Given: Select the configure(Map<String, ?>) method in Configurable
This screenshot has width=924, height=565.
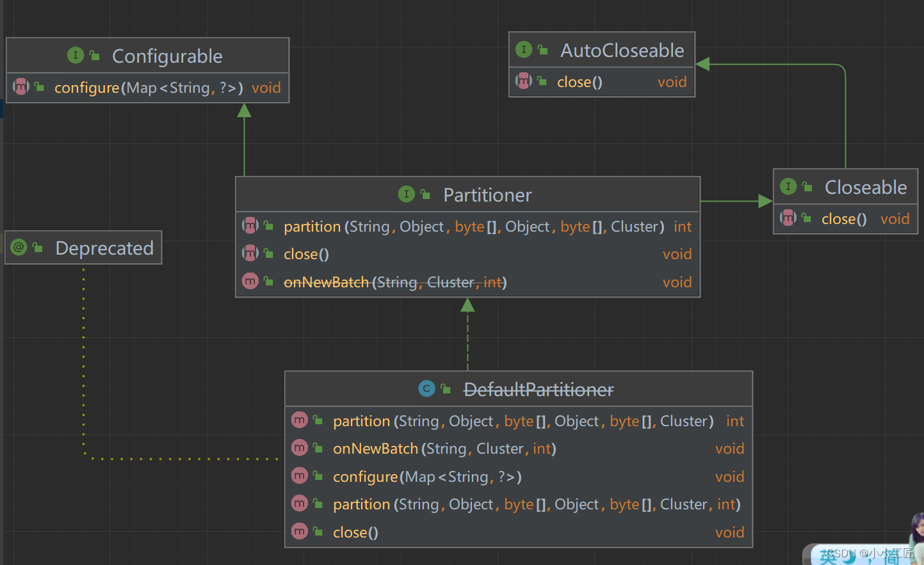Looking at the screenshot, I should (149, 88).
